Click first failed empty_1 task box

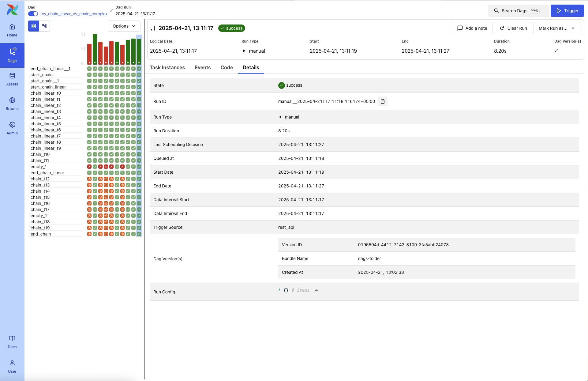point(89,167)
